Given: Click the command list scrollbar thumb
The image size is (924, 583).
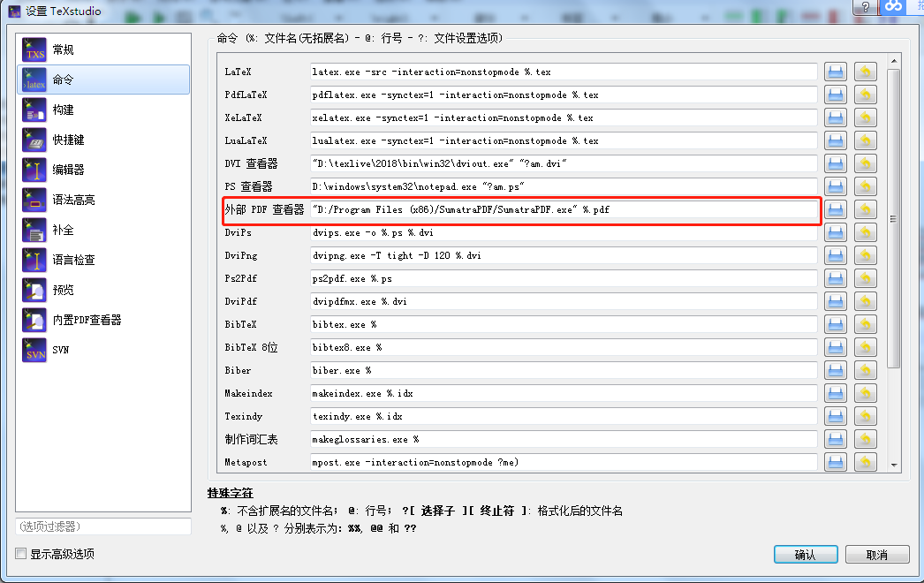Looking at the screenshot, I should (893, 219).
